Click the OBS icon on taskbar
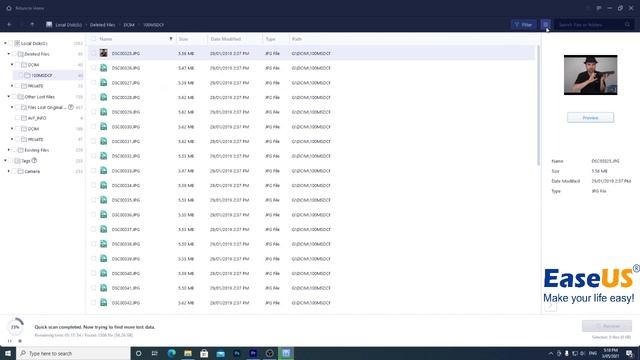 coord(269,353)
